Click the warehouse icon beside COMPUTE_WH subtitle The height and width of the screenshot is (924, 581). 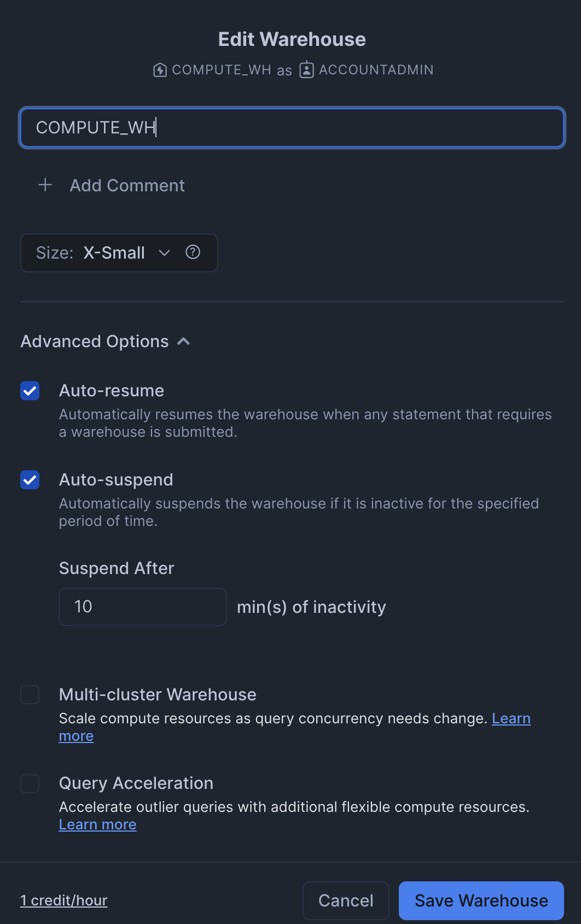pyautogui.click(x=160, y=70)
